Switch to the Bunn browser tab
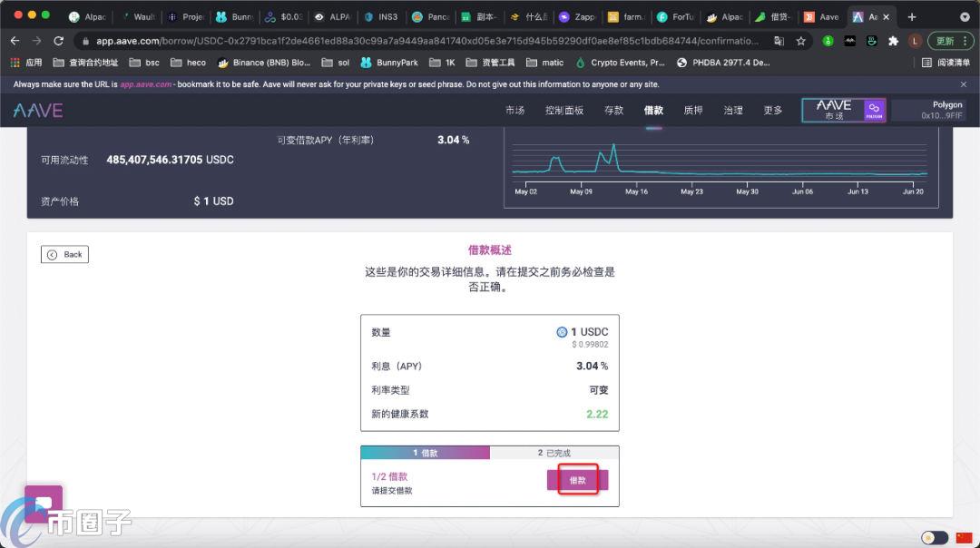 point(235,17)
